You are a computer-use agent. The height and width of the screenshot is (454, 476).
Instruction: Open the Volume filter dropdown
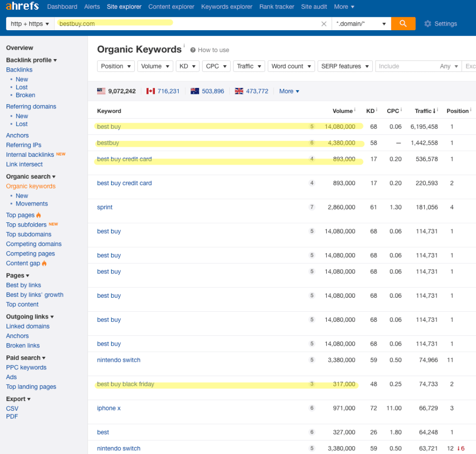(155, 66)
